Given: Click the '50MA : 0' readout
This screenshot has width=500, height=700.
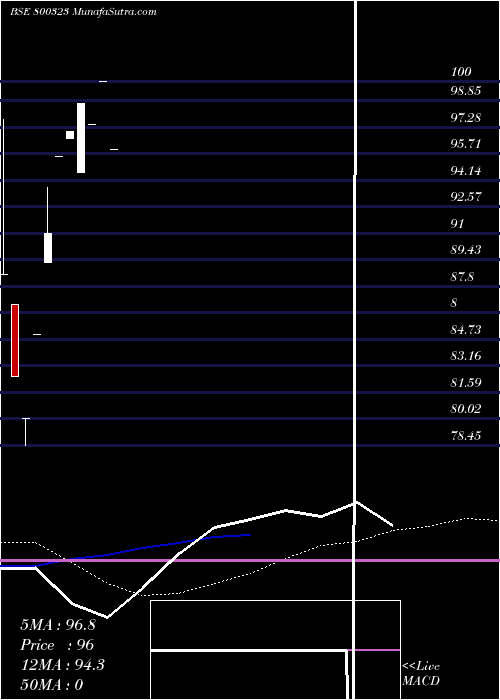Looking at the screenshot, I should click(x=52, y=685).
